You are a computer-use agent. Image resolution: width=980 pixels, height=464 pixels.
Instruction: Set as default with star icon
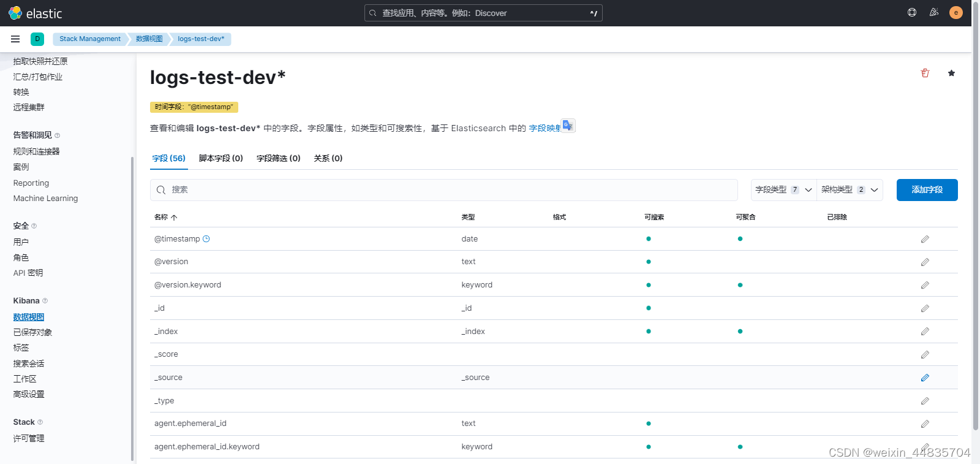click(x=951, y=73)
